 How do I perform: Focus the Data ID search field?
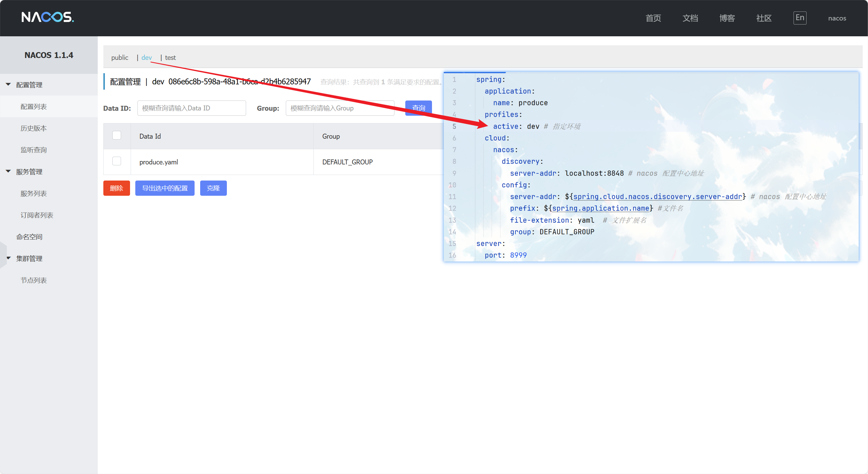191,108
